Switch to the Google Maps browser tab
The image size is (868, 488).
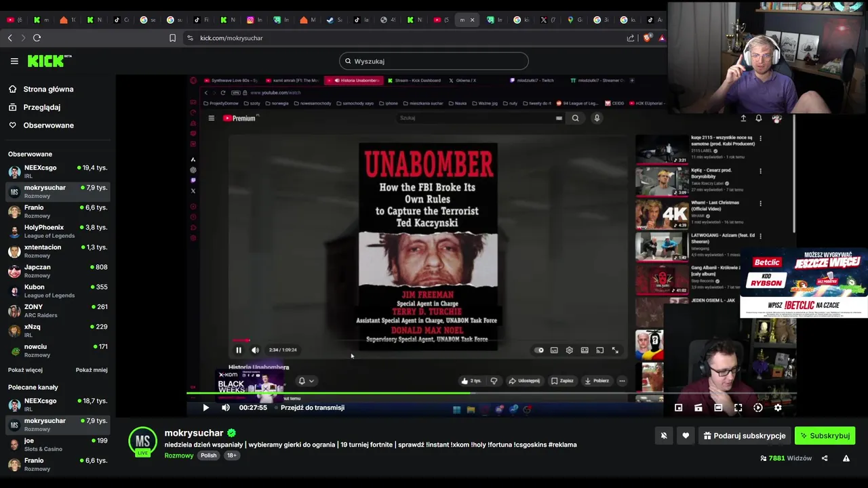click(574, 20)
